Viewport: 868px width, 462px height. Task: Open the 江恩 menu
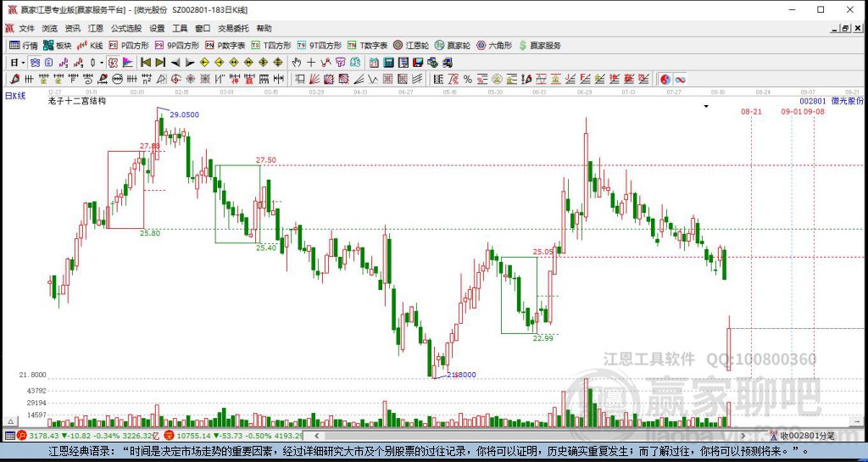(x=95, y=28)
